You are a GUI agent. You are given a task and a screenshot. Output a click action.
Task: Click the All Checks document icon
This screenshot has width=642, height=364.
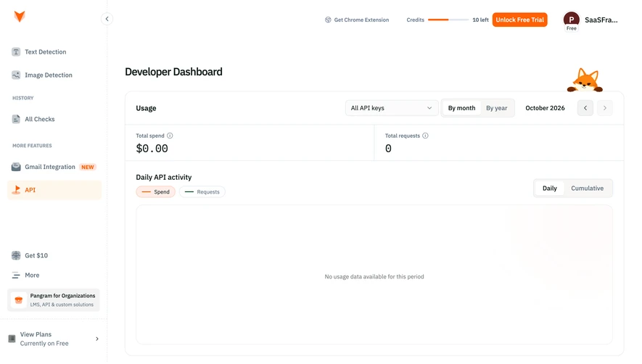(x=16, y=119)
